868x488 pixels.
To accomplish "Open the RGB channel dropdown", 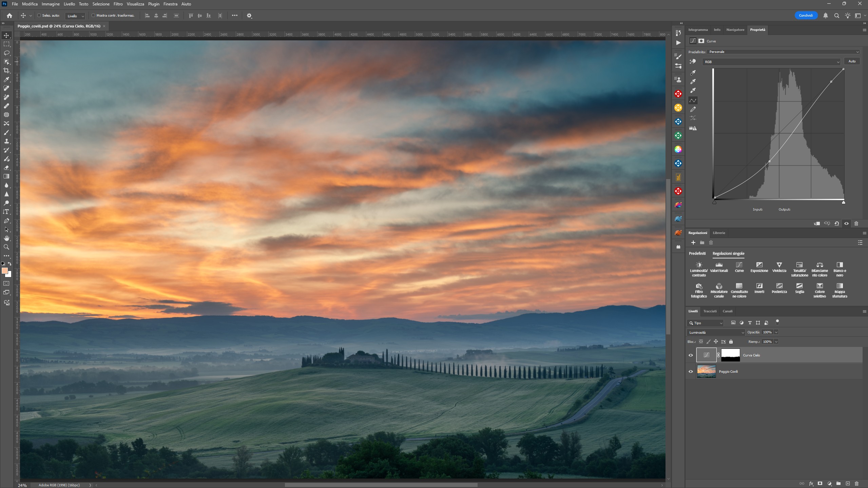I will point(771,62).
